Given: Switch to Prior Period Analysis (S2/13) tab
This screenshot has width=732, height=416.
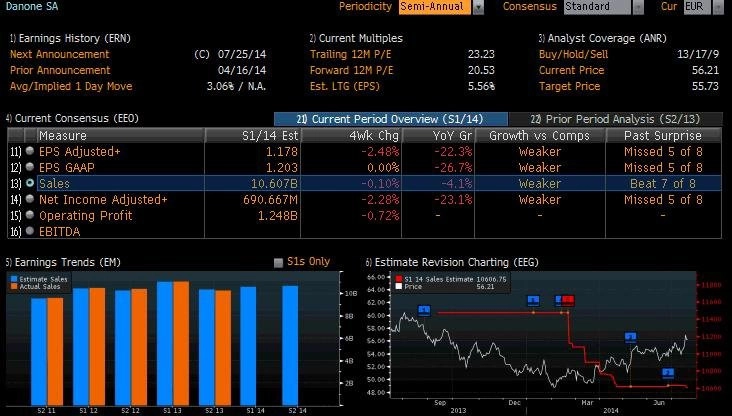Looking at the screenshot, I should 616,119.
